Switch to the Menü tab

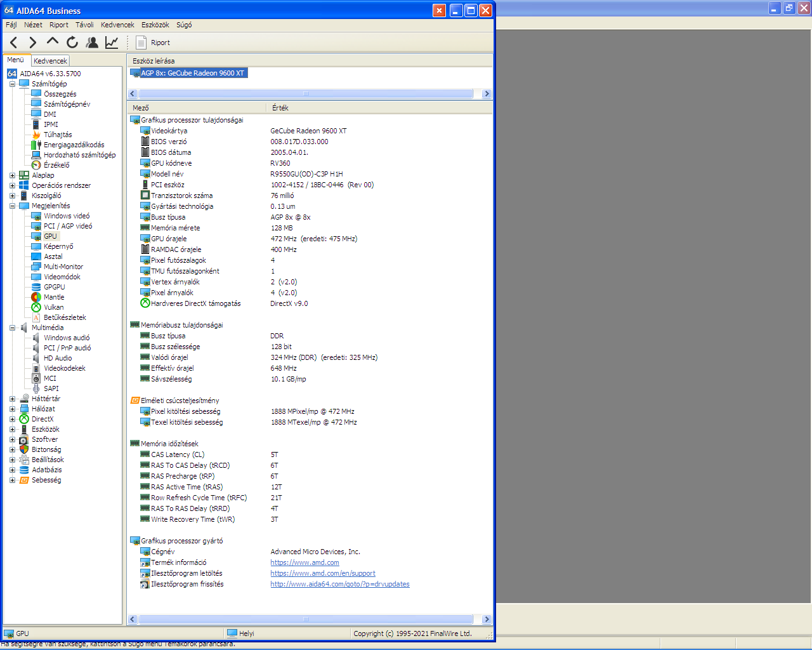click(16, 60)
